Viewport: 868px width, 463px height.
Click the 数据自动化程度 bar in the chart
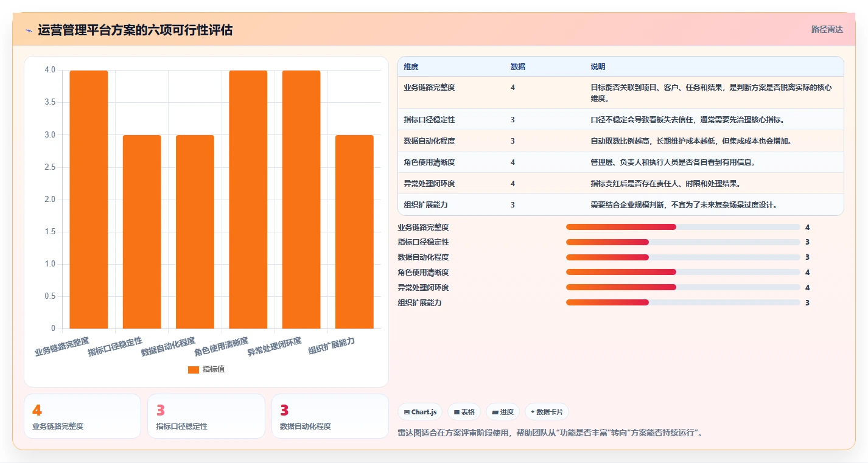pyautogui.click(x=195, y=232)
